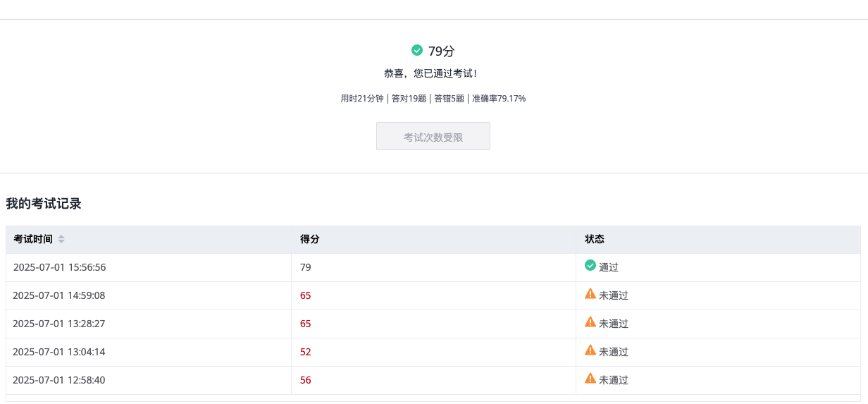Select the exam record dated 2025-07-01 15:56:56
868x404 pixels.
click(59, 267)
